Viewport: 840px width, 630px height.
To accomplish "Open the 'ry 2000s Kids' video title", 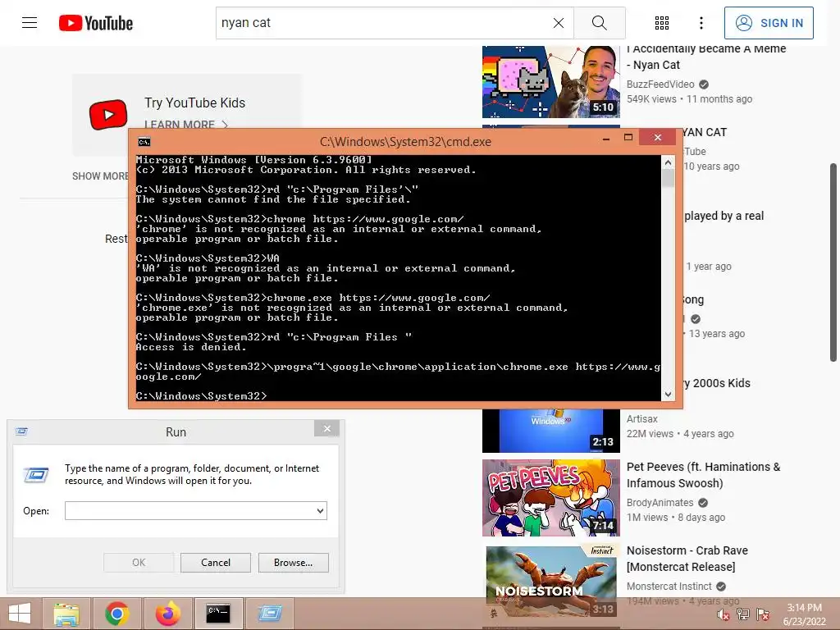I will 717,383.
